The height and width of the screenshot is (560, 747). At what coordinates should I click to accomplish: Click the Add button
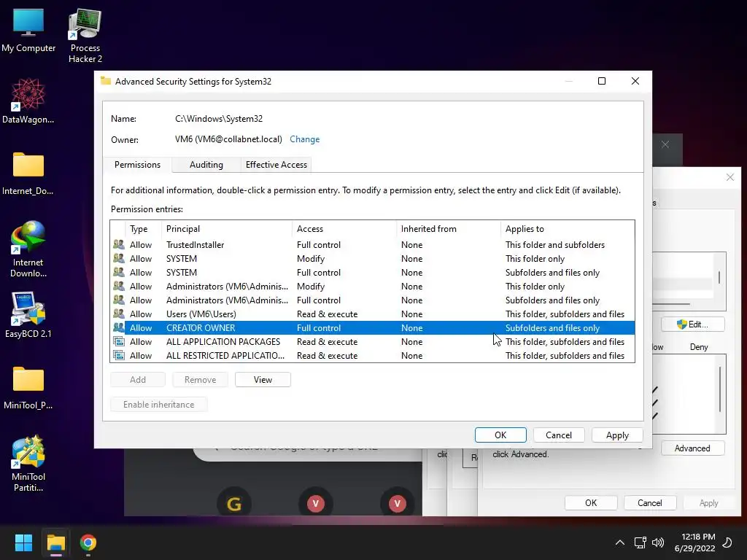coord(138,379)
